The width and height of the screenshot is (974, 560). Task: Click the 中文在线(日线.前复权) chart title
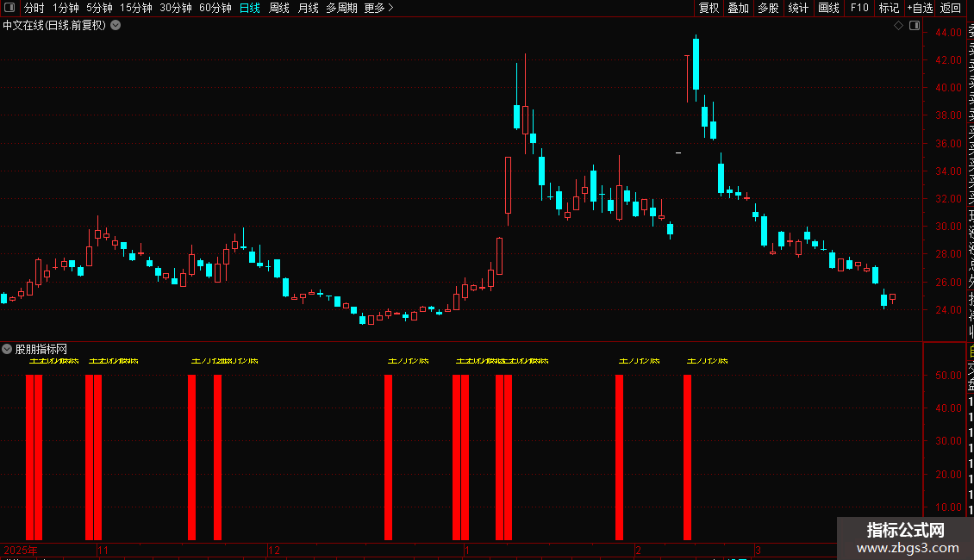tap(54, 26)
